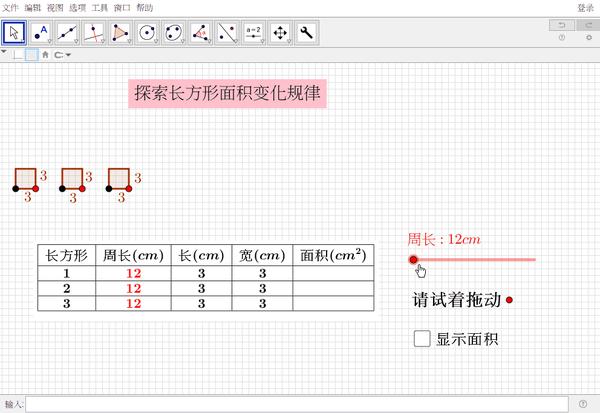Click the red point of second rectangle
The height and width of the screenshot is (413, 600).
pyautogui.click(x=82, y=189)
